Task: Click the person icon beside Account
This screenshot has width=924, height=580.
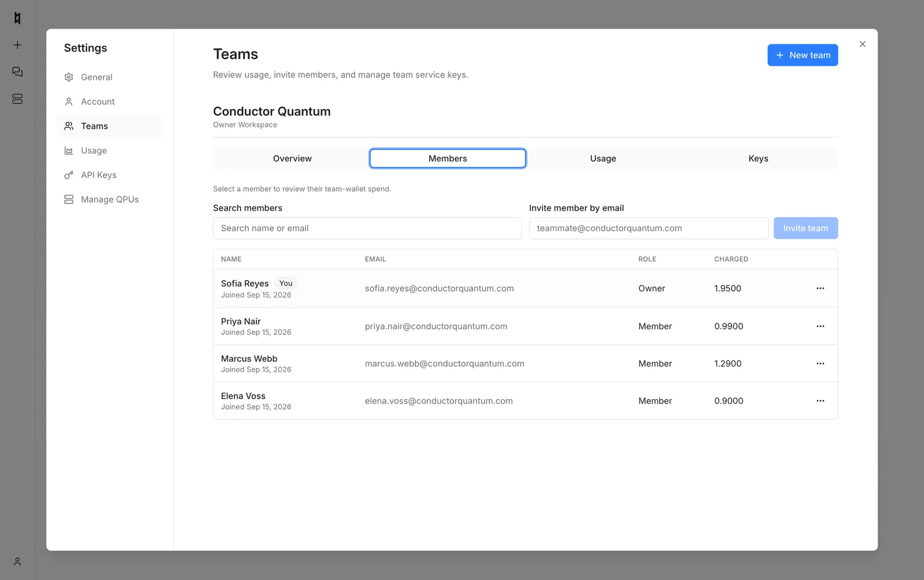Action: [x=69, y=102]
